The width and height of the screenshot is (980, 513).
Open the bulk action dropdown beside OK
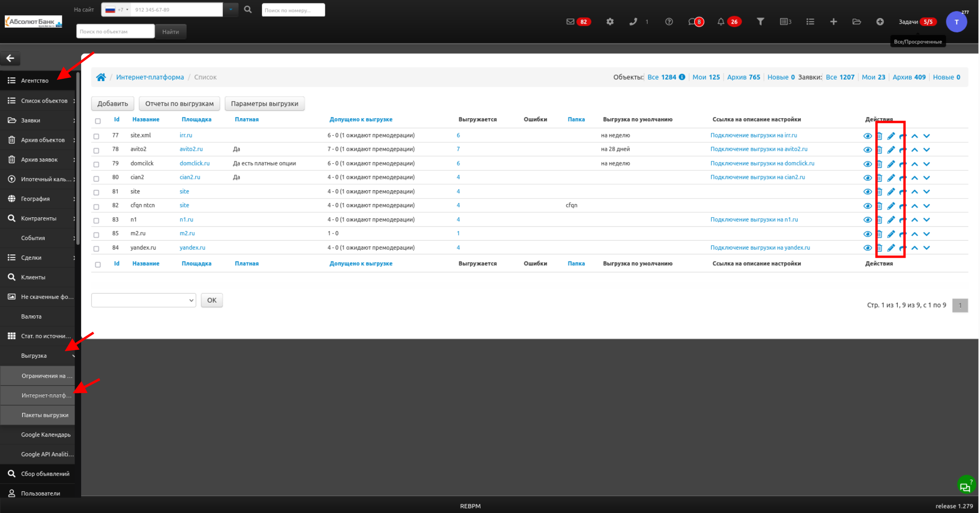(143, 300)
